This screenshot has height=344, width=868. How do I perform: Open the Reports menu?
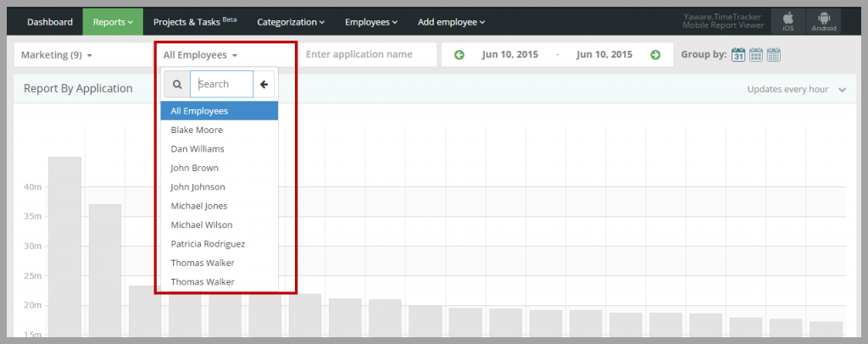click(x=113, y=22)
